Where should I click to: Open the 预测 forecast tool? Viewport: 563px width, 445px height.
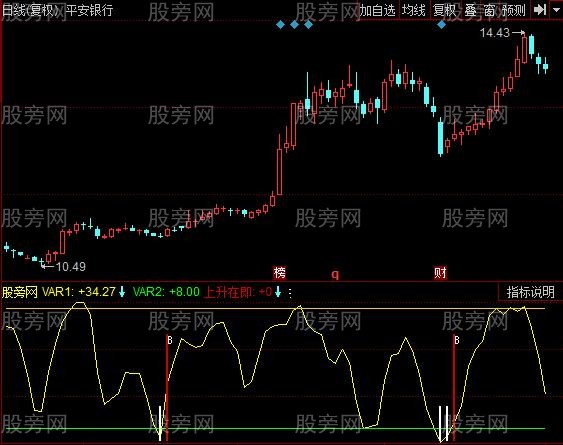[x=514, y=10]
